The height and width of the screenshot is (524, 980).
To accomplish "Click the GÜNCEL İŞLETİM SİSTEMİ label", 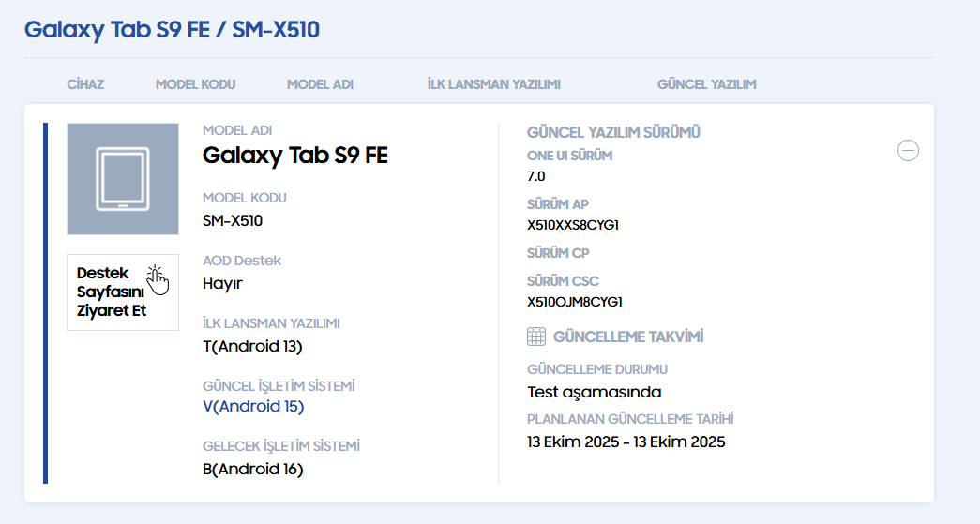I will coord(279,386).
